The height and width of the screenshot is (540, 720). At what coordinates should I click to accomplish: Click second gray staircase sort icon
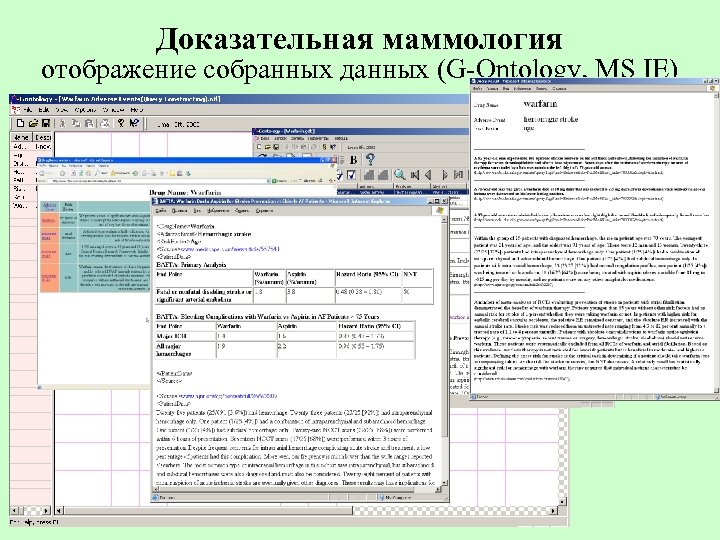click(x=382, y=175)
